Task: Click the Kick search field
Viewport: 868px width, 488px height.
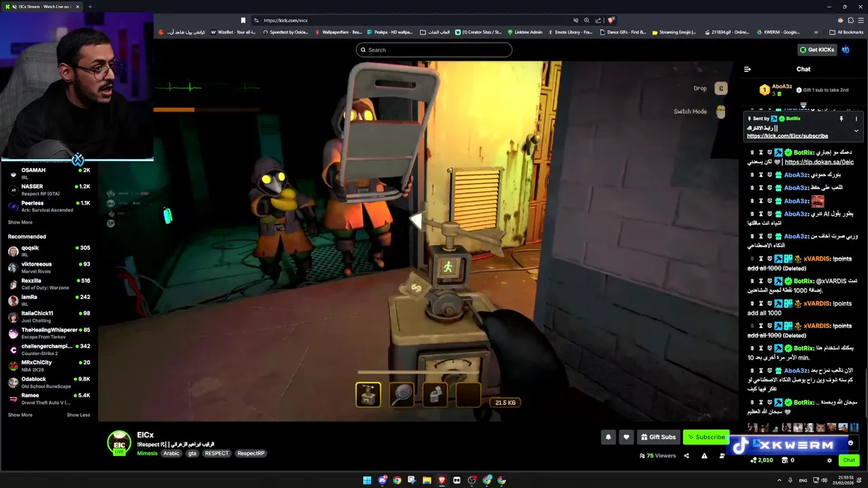Action: pyautogui.click(x=434, y=49)
